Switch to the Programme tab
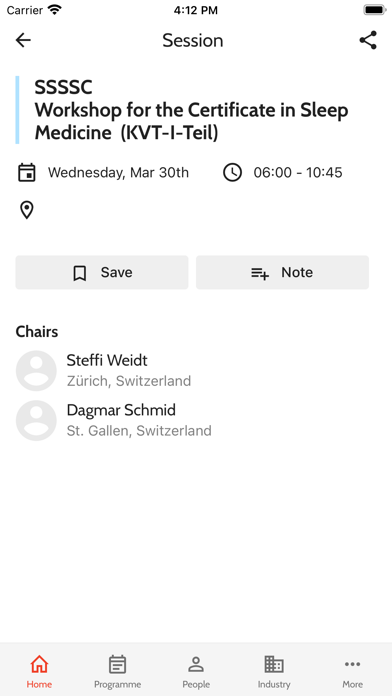Screen dimensions: 392x696 coord(117,671)
